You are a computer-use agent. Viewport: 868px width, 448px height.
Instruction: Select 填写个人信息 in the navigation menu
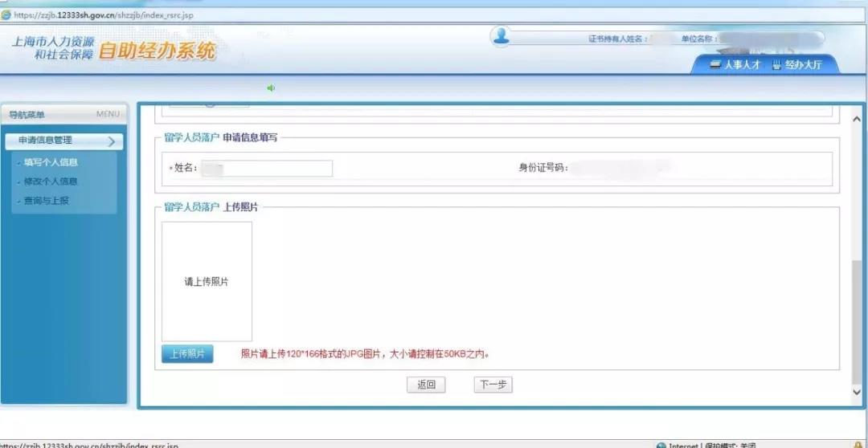click(51, 163)
